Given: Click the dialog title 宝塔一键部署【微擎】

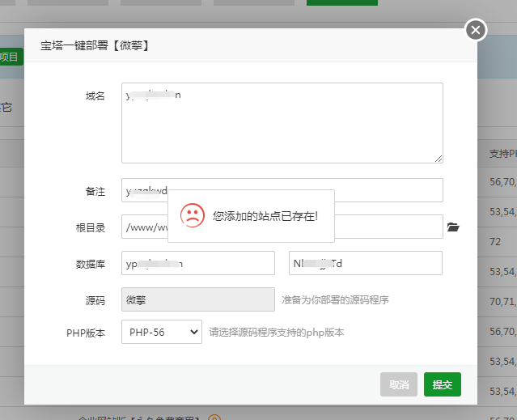Looking at the screenshot, I should coord(95,45).
